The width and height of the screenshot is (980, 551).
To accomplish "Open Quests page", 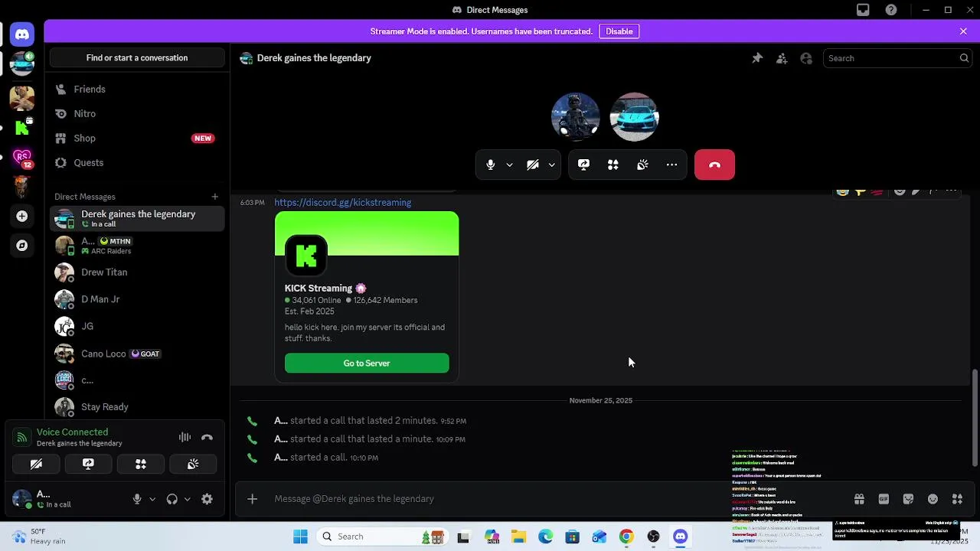I will tap(138, 163).
